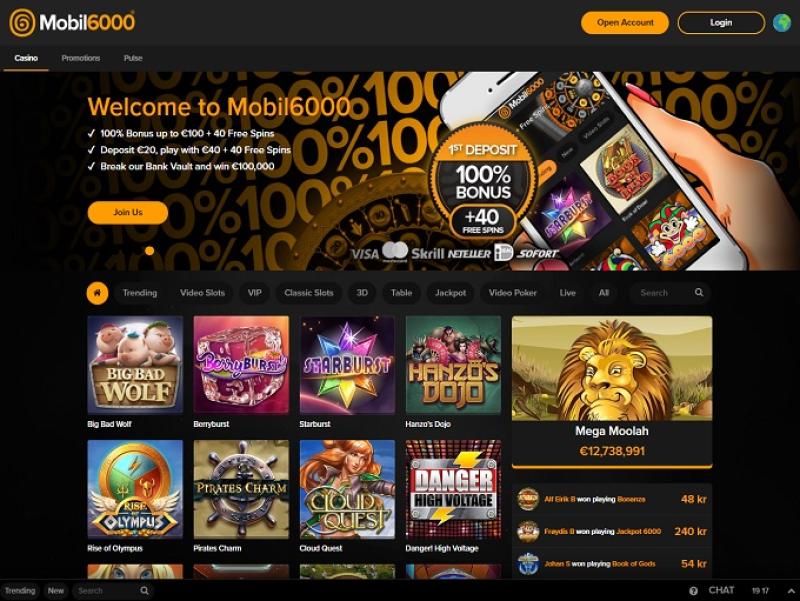
Task: Click the Bonanza winner avatar icon
Action: [x=528, y=499]
